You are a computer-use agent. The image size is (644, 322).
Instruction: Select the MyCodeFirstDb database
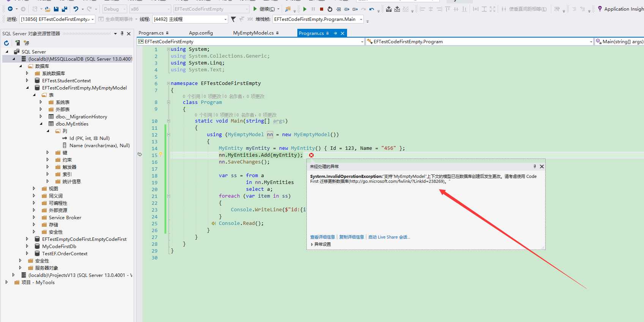[x=59, y=247]
